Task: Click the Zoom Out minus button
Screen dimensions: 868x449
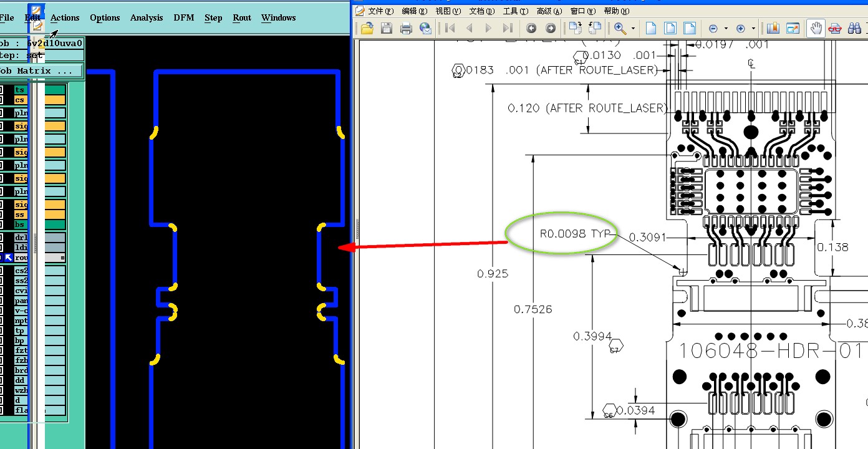Action: point(713,29)
